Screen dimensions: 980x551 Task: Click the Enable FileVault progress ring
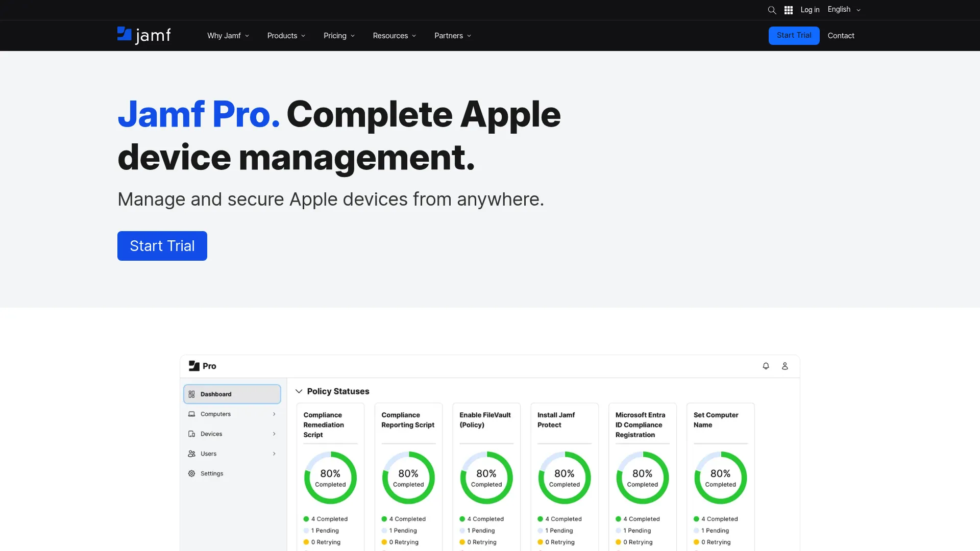tap(486, 478)
